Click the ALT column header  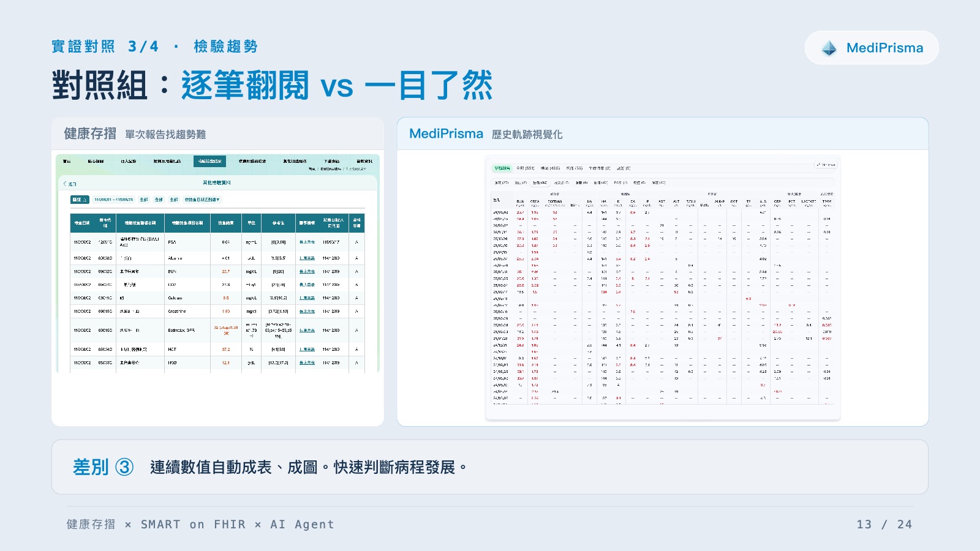click(x=676, y=201)
